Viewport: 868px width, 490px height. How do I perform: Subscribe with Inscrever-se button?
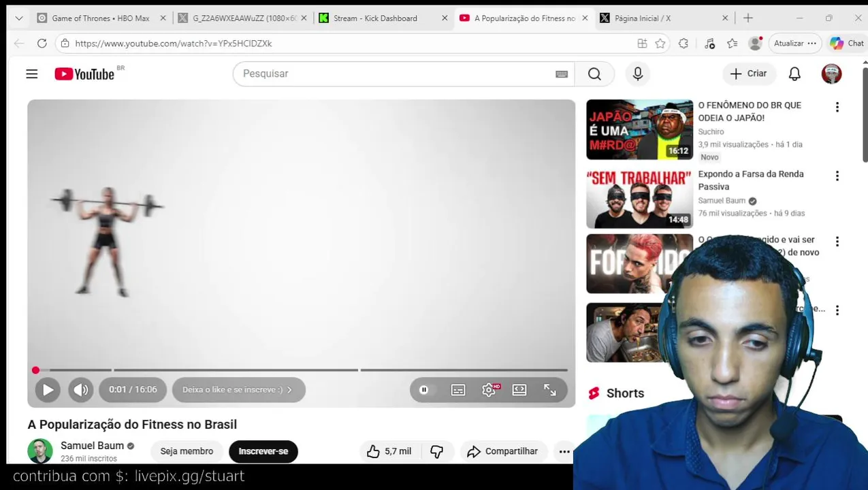[x=263, y=451]
